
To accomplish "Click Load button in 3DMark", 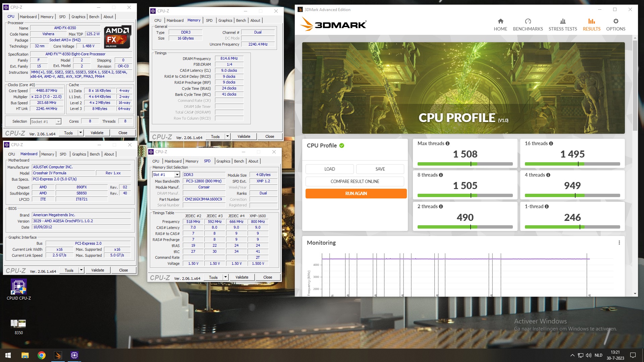I will tap(329, 169).
